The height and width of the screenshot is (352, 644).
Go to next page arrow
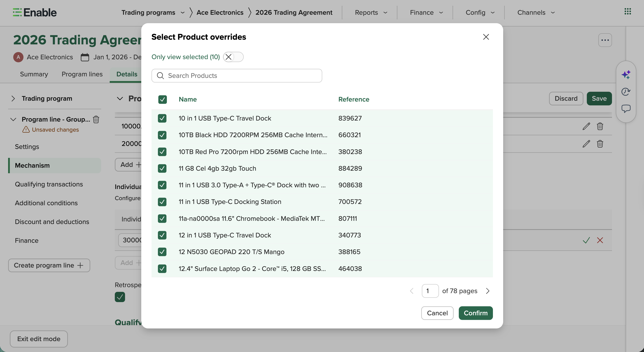tap(488, 291)
